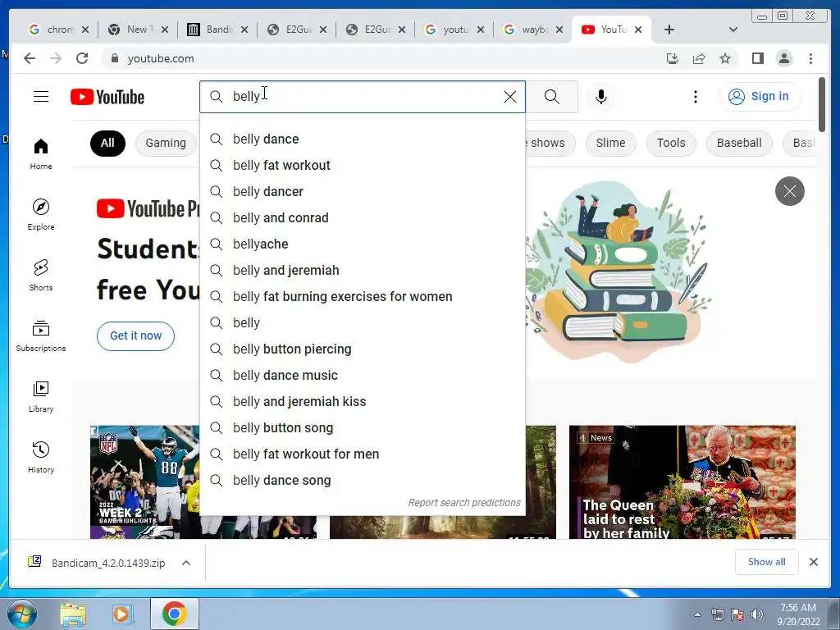The image size is (840, 630).
Task: Select suggestion belly dance music
Action: [362, 375]
